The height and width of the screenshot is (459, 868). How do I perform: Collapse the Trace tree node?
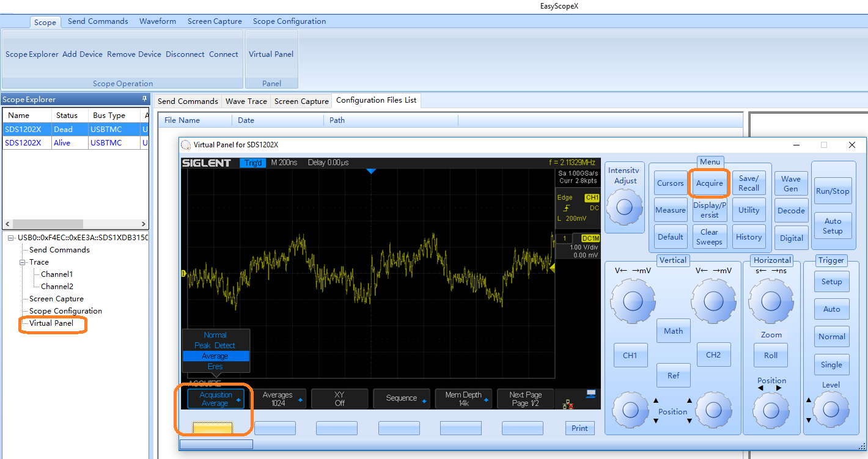23,262
